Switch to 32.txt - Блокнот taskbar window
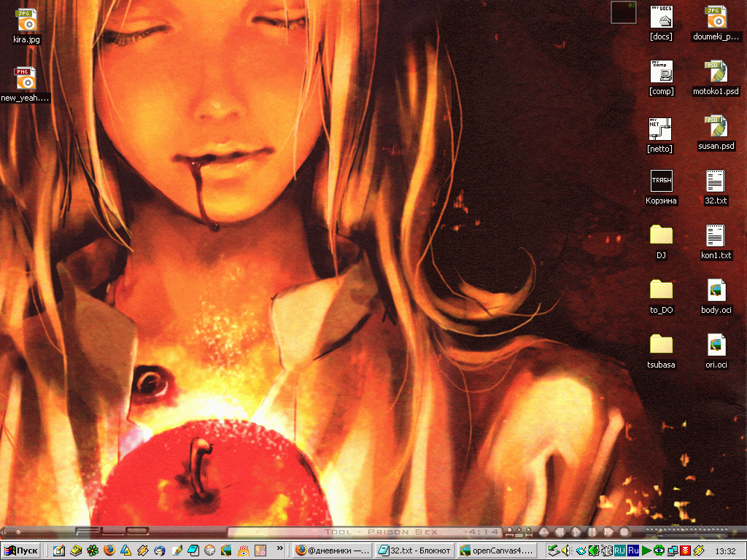Viewport: 747px width, 560px height. (414, 551)
